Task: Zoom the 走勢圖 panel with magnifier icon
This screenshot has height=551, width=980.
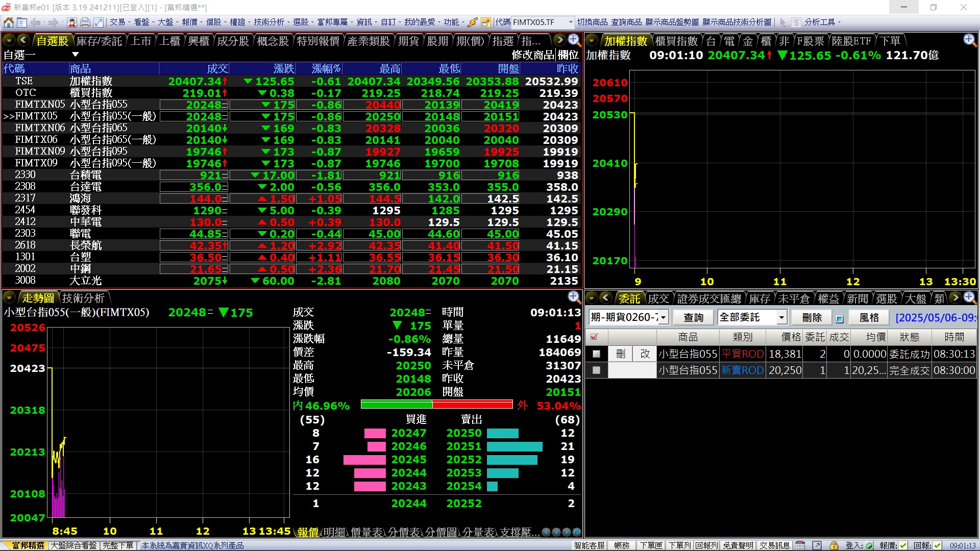Action: [x=574, y=297]
